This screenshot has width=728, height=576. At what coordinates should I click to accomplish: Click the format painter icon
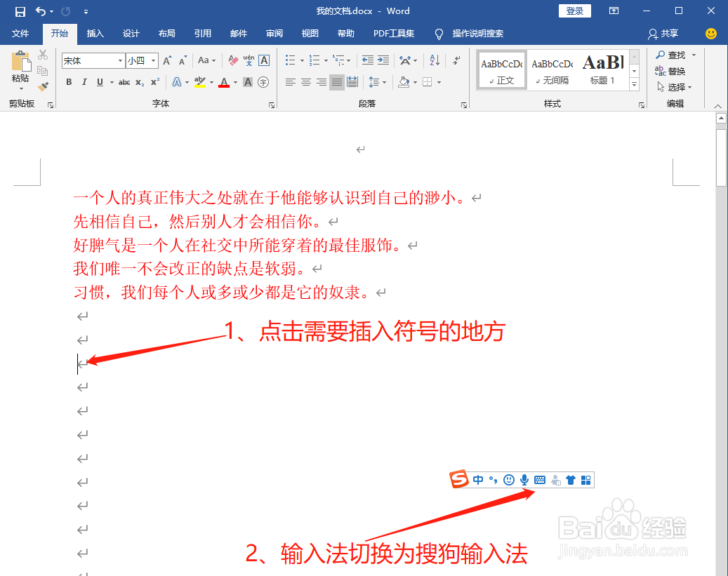click(42, 86)
